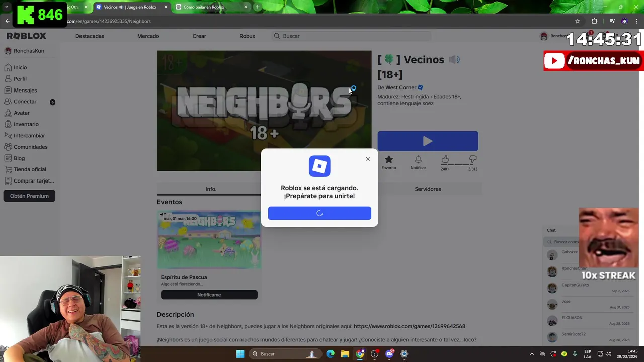644x362 pixels.
Task: Open Intercambiar from the sidebar
Action: pos(25,136)
